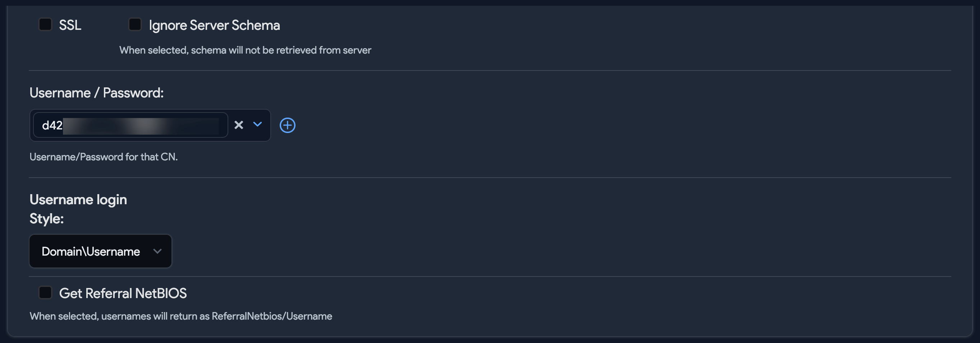This screenshot has width=980, height=343.
Task: Click the "Username login Style:" heading
Action: pyautogui.click(x=78, y=200)
